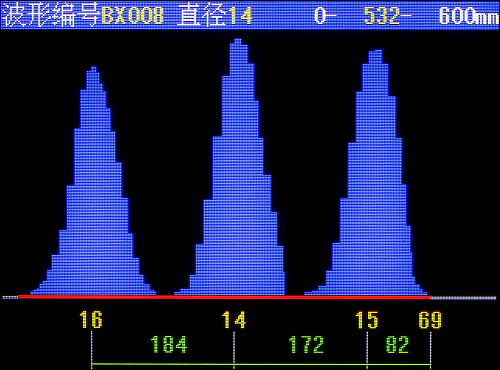
Task: Click the 600mm range end value
Action: click(469, 16)
